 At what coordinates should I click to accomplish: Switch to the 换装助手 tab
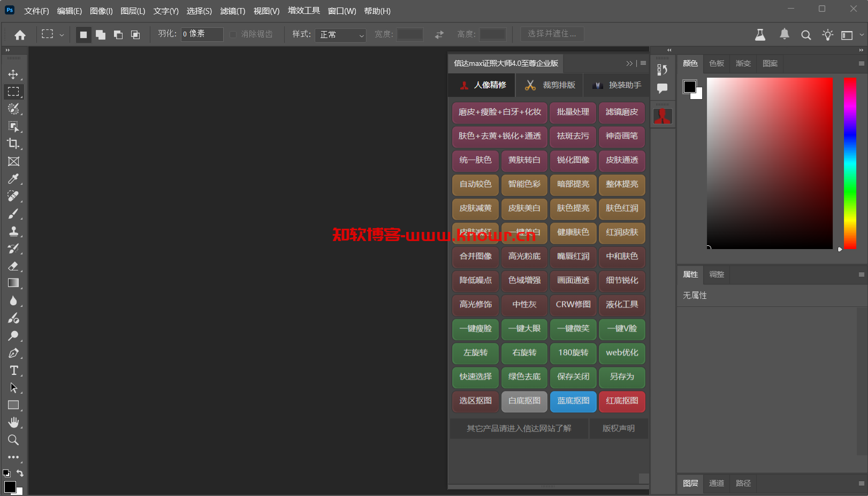pos(616,85)
